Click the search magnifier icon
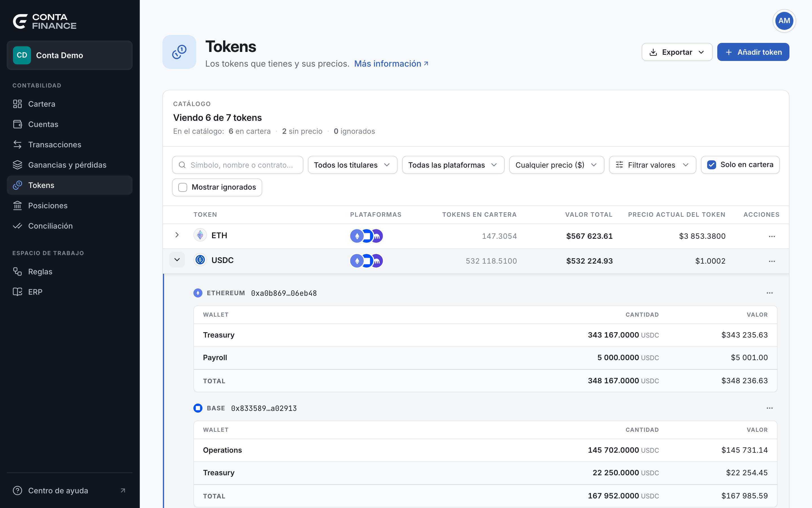This screenshot has height=508, width=812. (x=182, y=165)
